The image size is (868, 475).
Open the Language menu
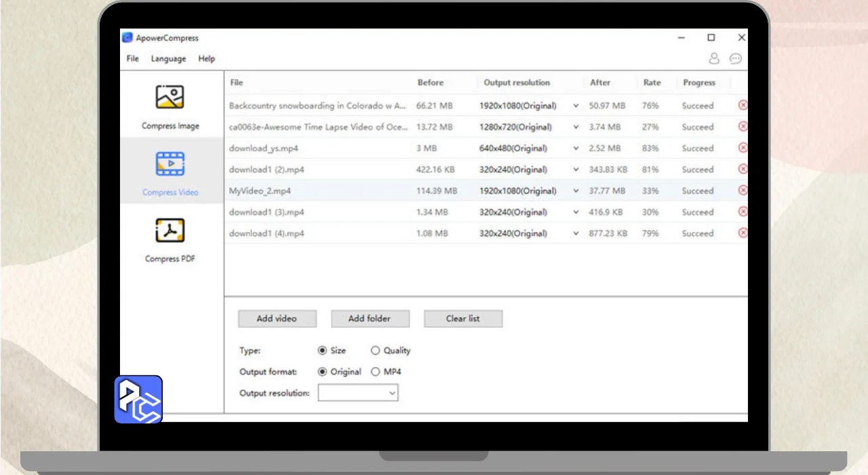(x=168, y=59)
